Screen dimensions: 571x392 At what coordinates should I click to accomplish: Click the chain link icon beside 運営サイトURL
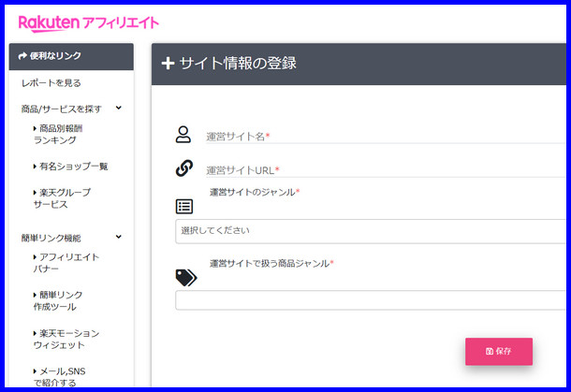[184, 168]
